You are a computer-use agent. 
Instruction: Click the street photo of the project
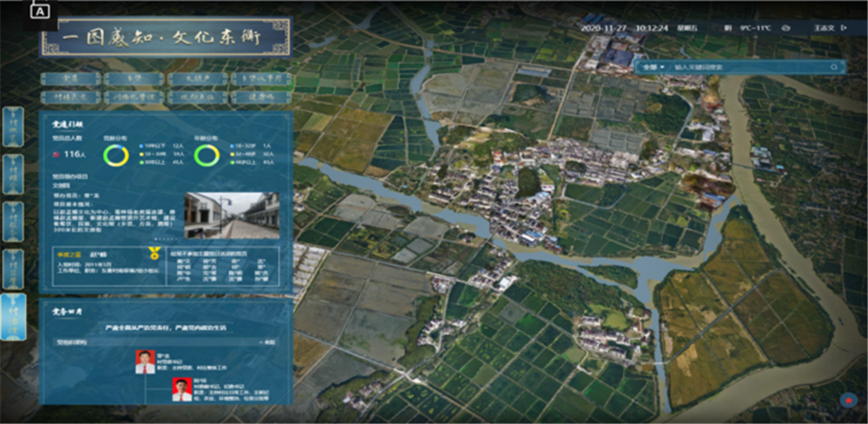pyautogui.click(x=232, y=215)
